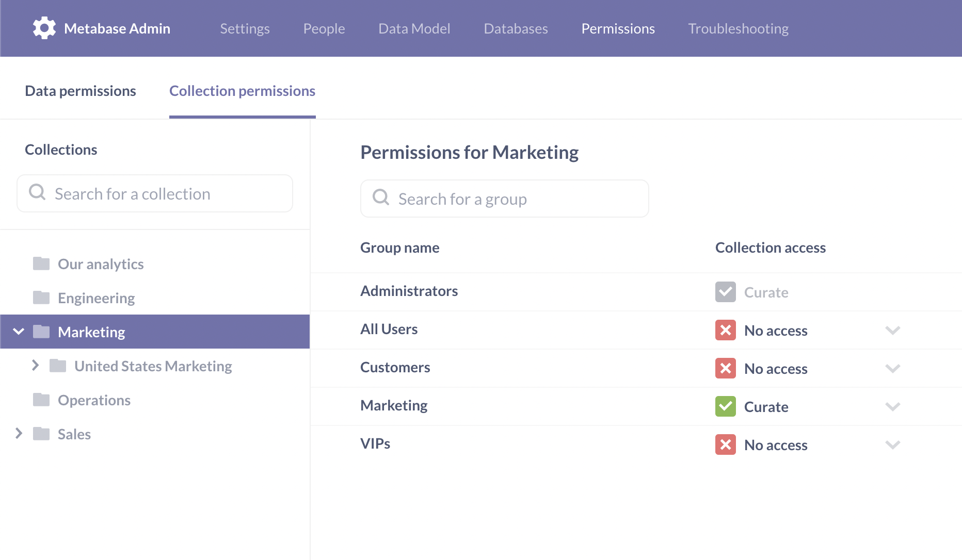Viewport: 962px width, 560px height.
Task: Select the Engineering collection
Action: (96, 298)
